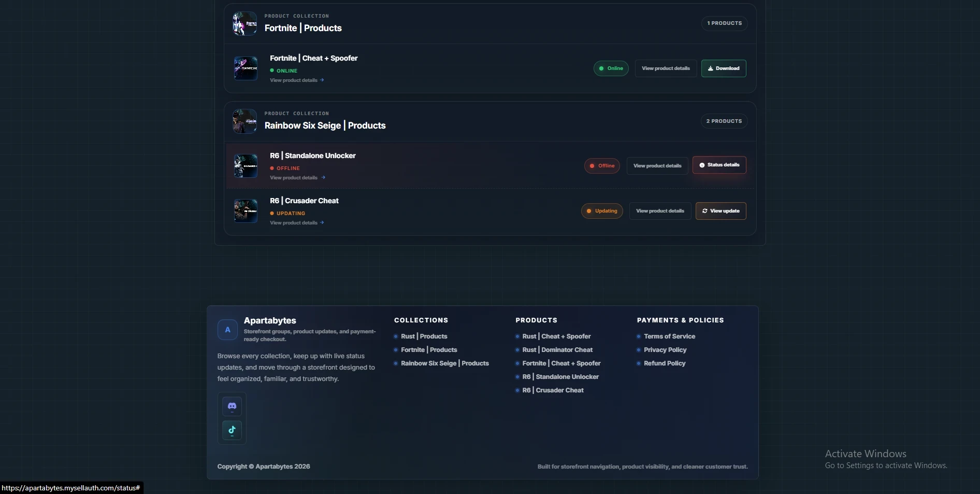Open R6 | Standalone Unlocker footer link
Image resolution: width=980 pixels, height=494 pixels.
click(560, 377)
